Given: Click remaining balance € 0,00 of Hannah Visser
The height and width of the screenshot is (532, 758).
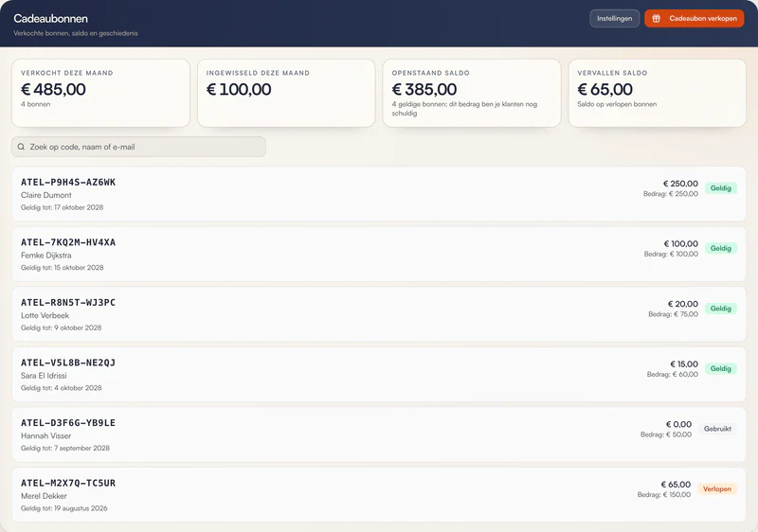Looking at the screenshot, I should pyautogui.click(x=678, y=424).
